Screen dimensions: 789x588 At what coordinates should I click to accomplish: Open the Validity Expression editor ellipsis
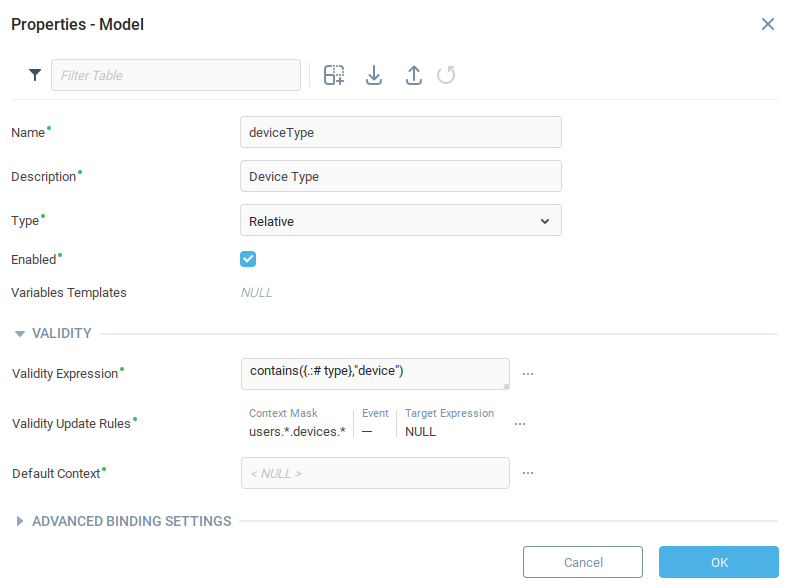(x=528, y=374)
